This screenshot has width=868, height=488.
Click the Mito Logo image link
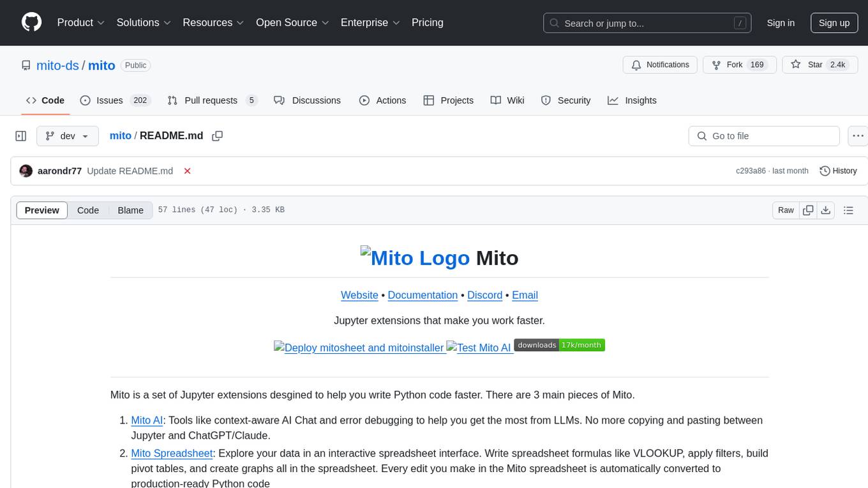click(415, 257)
